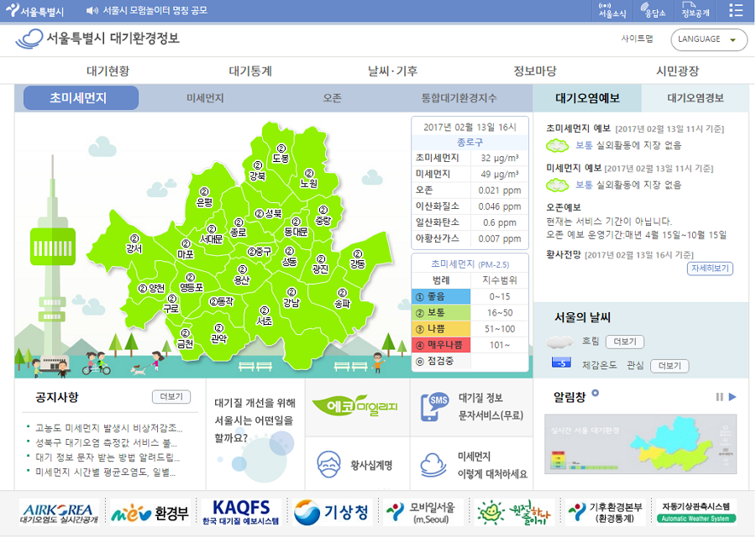
Task: Click 더보기 next to 체감온도 관심
Action: (x=669, y=366)
